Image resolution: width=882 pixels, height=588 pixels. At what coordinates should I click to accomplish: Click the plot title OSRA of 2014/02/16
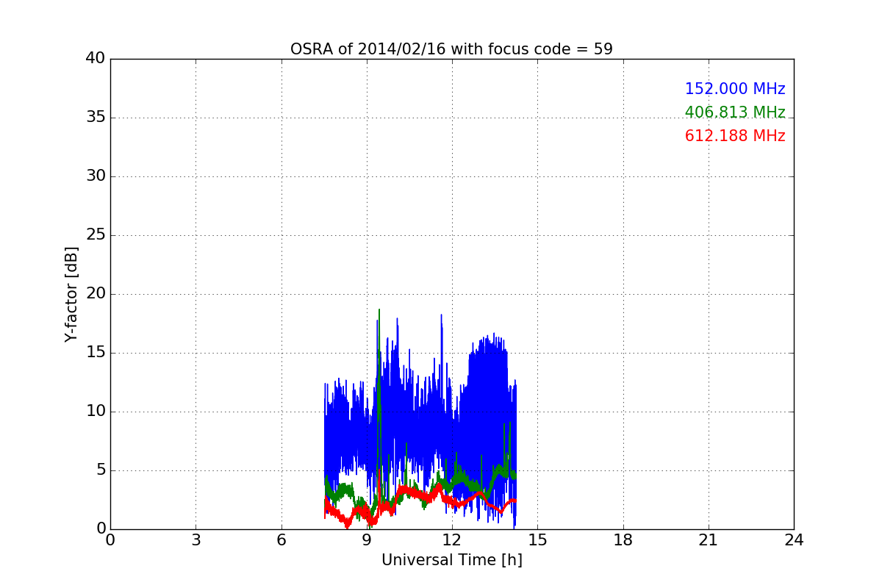click(x=451, y=49)
